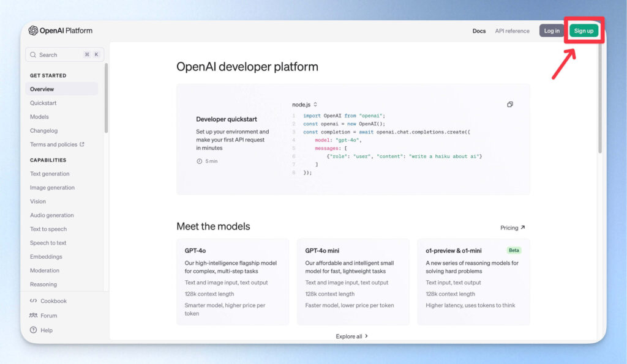The width and height of the screenshot is (627, 364).
Task: Click the Cookbook code icon
Action: pyautogui.click(x=33, y=301)
